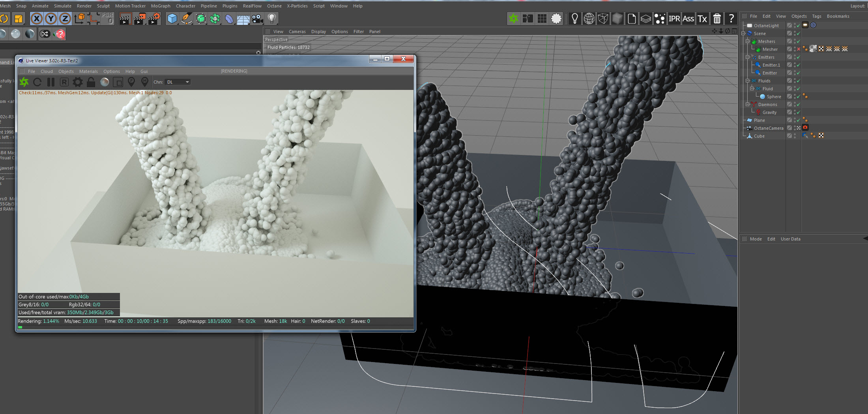Screen dimensions: 868x414
Task: Select the Gravity object in the tree
Action: click(769, 112)
